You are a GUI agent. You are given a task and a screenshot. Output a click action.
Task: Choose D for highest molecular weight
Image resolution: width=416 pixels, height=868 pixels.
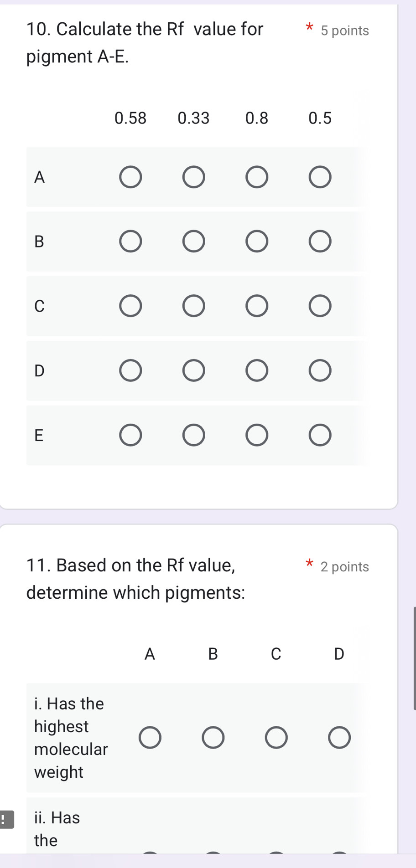339,738
